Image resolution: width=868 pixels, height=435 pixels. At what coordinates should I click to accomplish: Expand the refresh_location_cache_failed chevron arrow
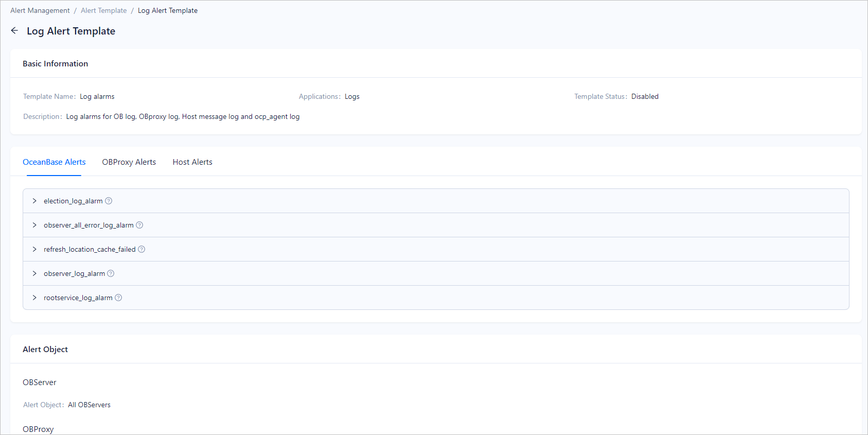[x=34, y=249]
